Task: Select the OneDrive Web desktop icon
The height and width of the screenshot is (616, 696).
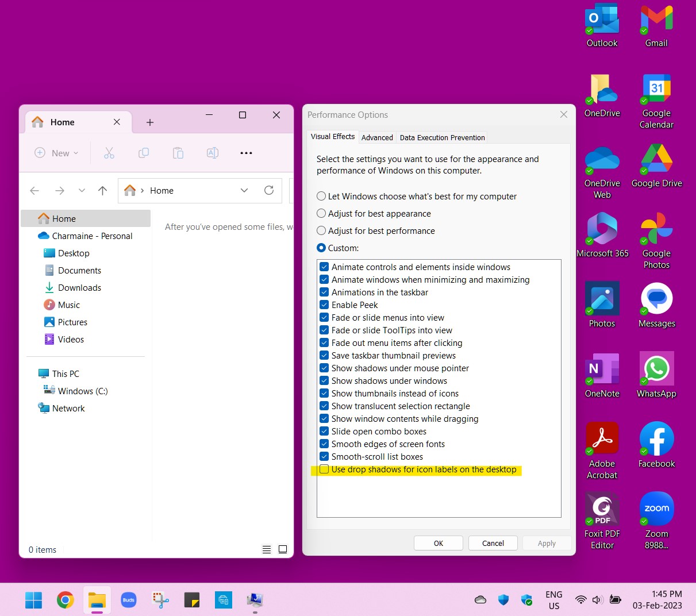Action: (x=602, y=171)
